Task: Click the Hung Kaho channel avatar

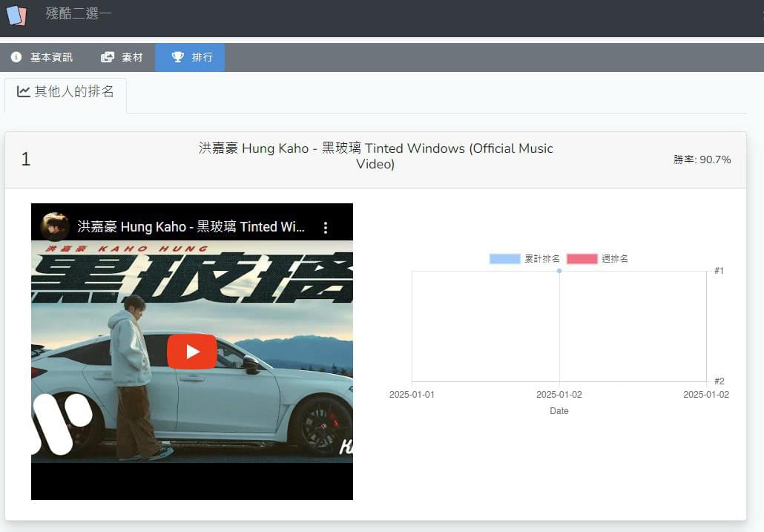Action: click(54, 226)
